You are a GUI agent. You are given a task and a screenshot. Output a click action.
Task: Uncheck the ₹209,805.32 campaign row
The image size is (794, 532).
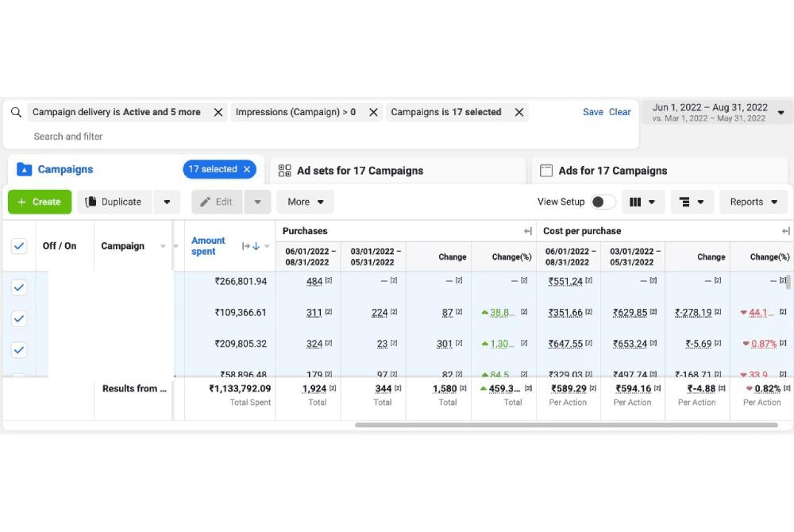point(19,350)
